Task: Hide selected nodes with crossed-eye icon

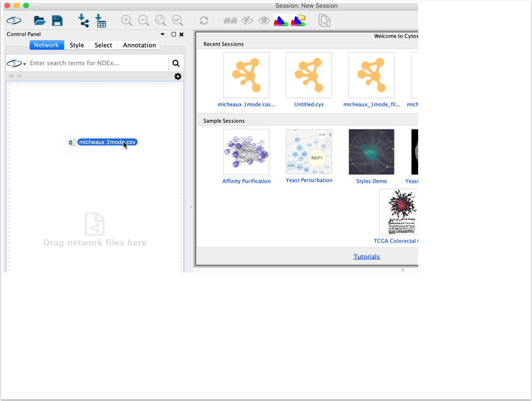Action: pyautogui.click(x=247, y=21)
